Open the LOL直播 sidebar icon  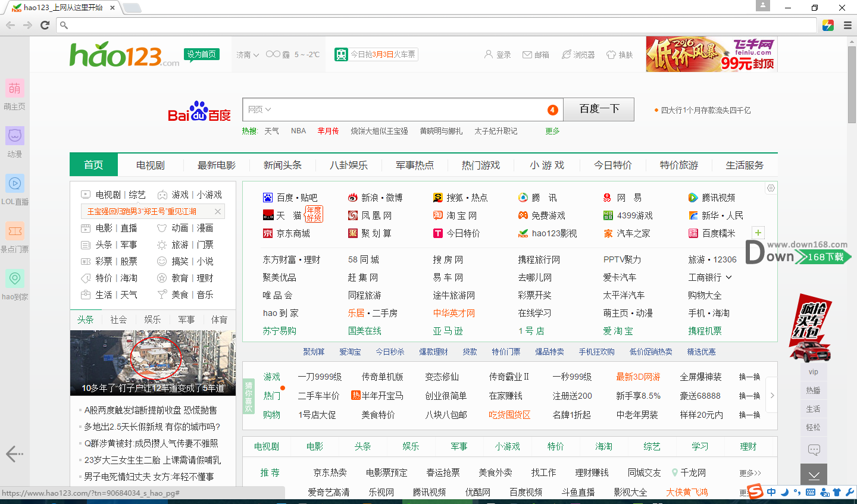pyautogui.click(x=15, y=183)
